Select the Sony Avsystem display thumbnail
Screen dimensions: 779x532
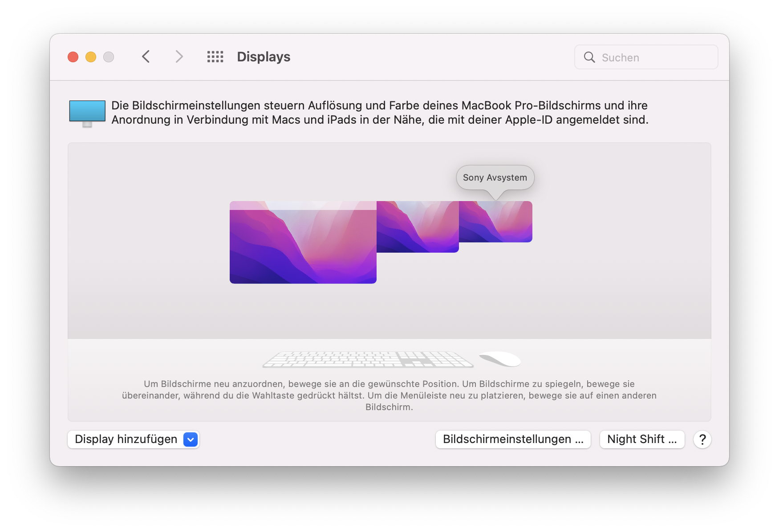point(495,222)
